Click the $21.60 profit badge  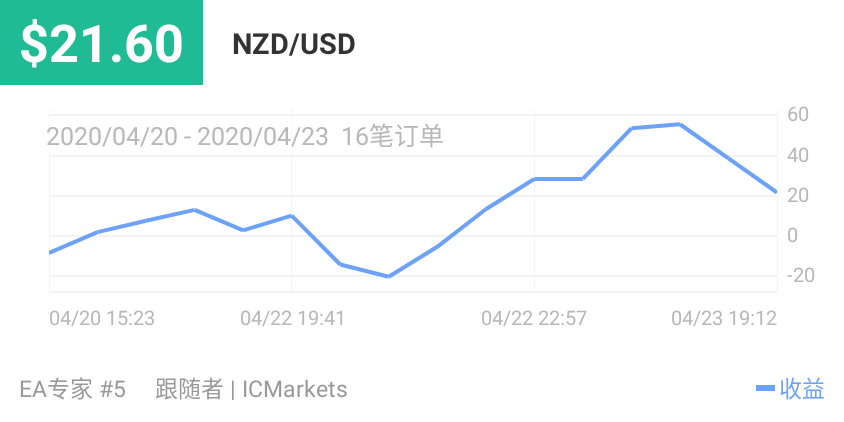[x=102, y=43]
